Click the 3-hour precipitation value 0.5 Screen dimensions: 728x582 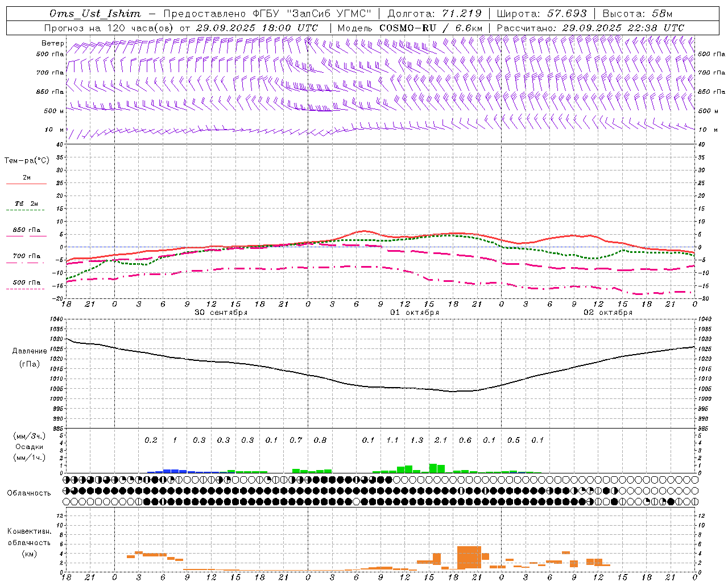[514, 440]
